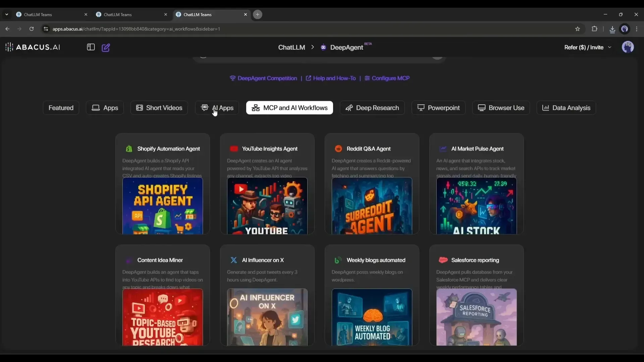
Task: Switch to the AI Apps tab
Action: [217, 108]
